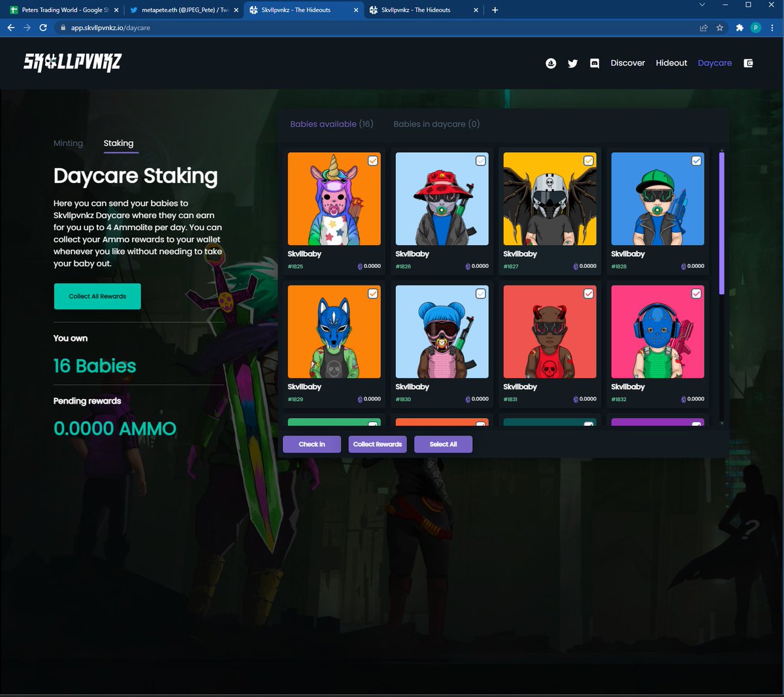Click the 16 Babies count text
Viewport: 784px width, 697px height.
[x=95, y=366]
